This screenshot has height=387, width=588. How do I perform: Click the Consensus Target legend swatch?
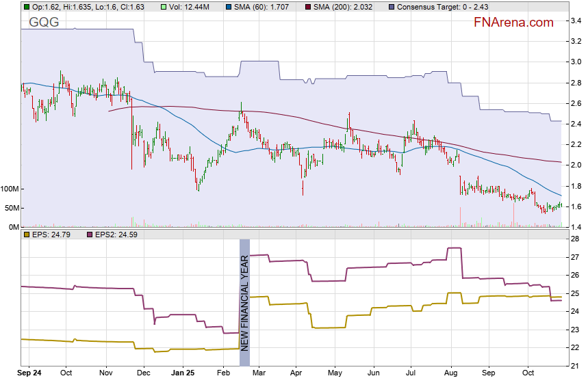[392, 7]
